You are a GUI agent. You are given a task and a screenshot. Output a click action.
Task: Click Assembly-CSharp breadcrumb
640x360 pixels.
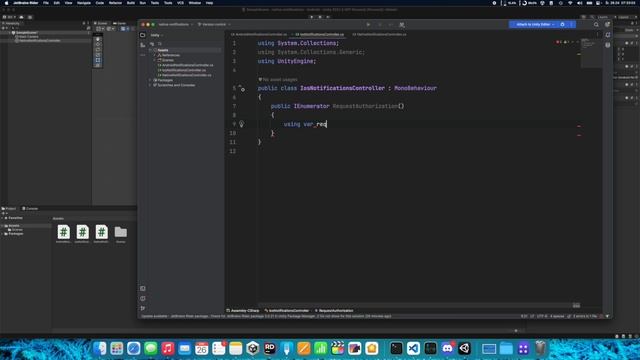tap(243, 311)
